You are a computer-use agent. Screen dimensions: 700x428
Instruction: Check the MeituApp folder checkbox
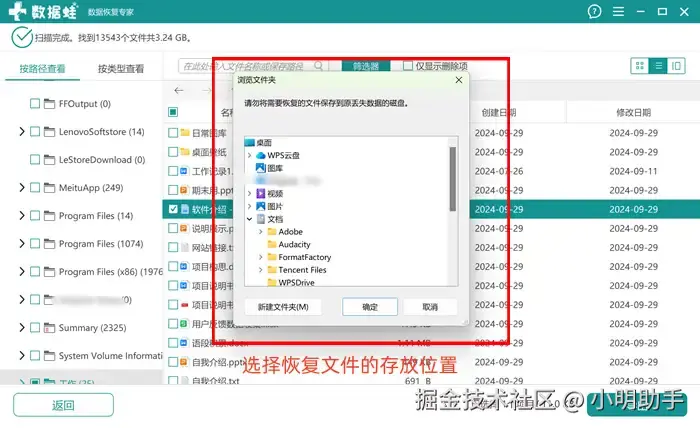pos(35,187)
